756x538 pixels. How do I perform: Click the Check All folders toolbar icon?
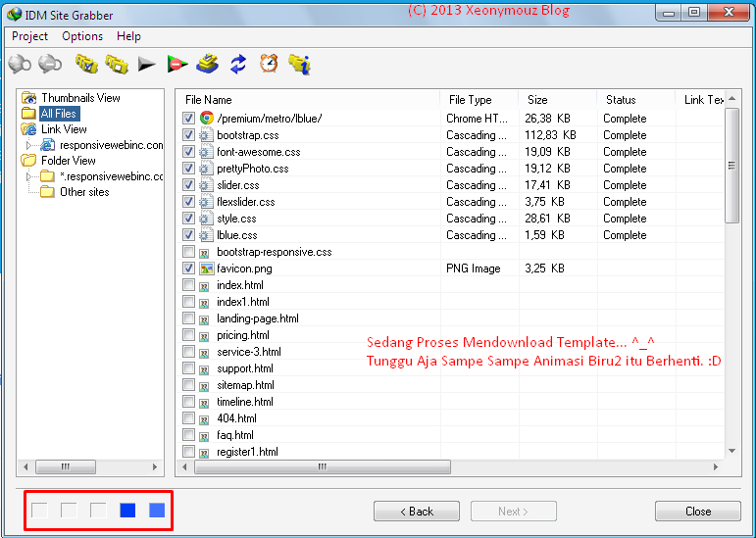click(87, 64)
